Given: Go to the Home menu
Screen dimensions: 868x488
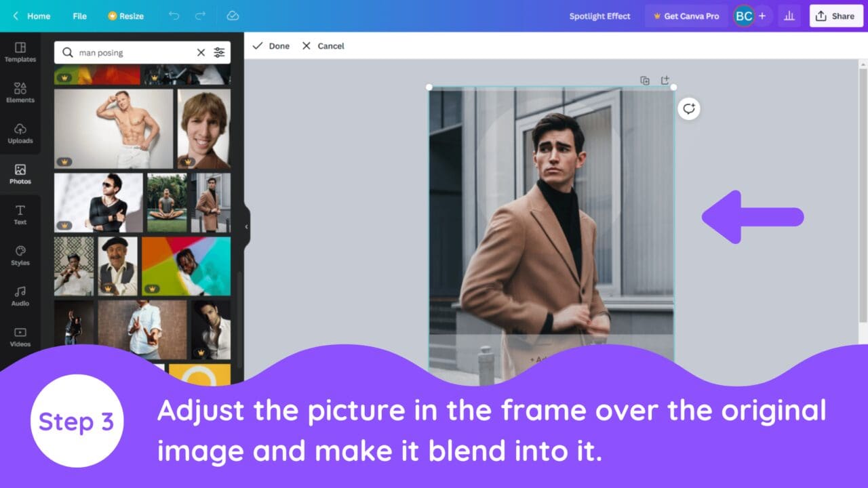Looking at the screenshot, I should [x=38, y=16].
